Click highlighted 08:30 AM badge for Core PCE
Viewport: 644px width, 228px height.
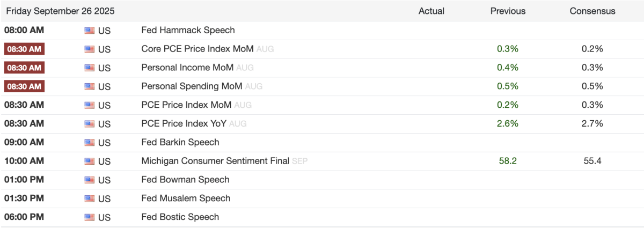coord(24,49)
